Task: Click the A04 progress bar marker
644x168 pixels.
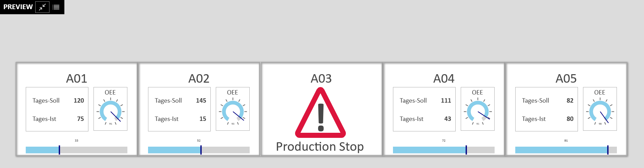Action: 466,150
